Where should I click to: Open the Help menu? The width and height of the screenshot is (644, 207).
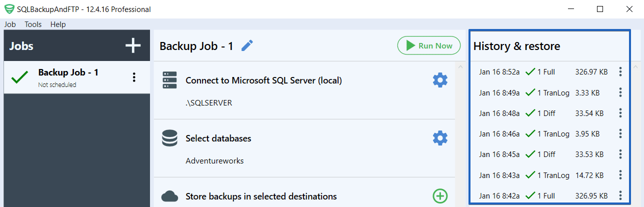tap(58, 24)
